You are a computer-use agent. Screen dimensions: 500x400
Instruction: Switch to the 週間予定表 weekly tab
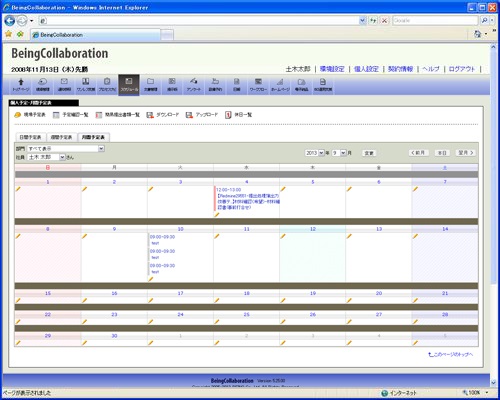(61, 137)
